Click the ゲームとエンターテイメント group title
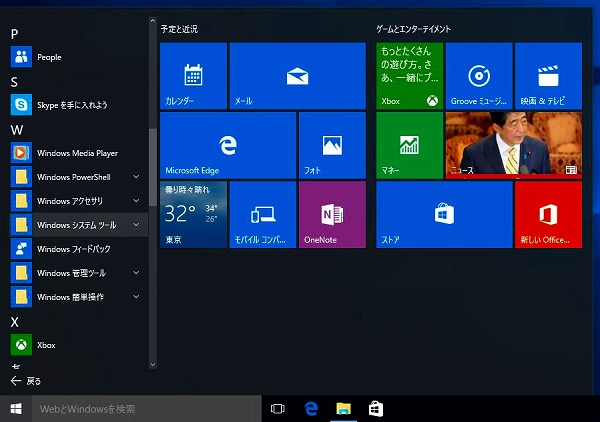Viewport: 600px width, 422px height. pos(413,29)
